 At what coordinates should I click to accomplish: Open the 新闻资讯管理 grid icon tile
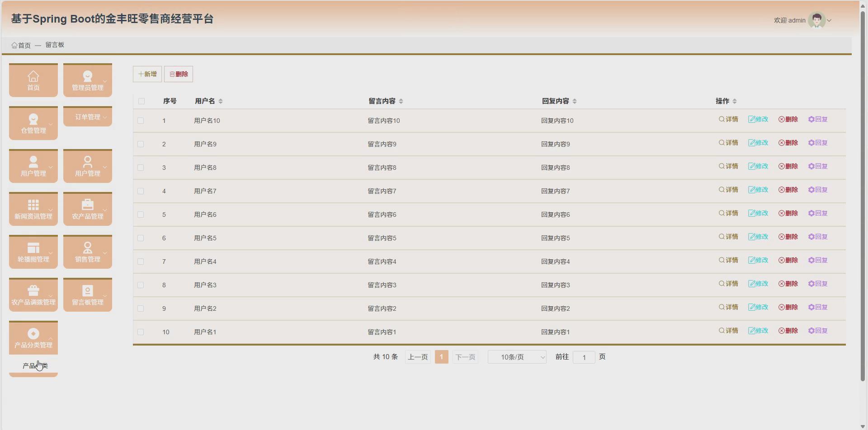click(33, 209)
